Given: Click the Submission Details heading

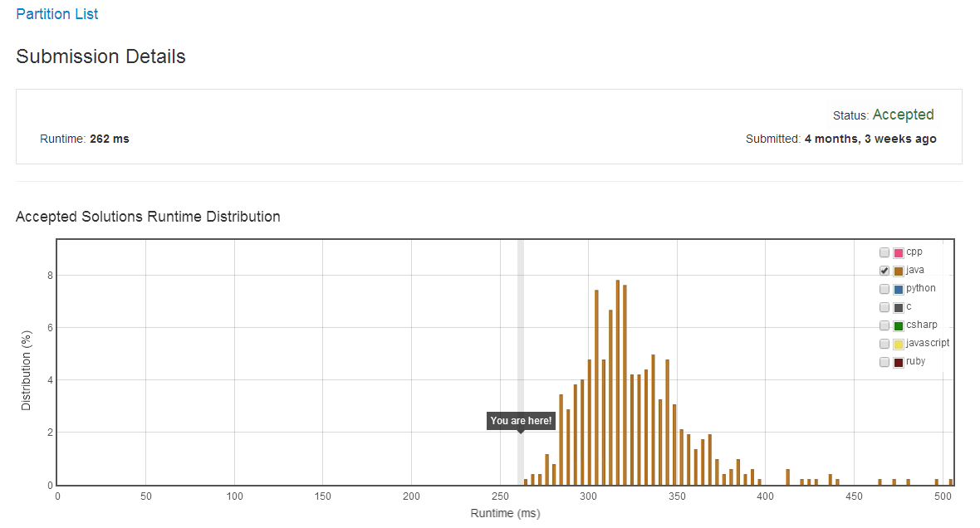Looking at the screenshot, I should (x=100, y=56).
